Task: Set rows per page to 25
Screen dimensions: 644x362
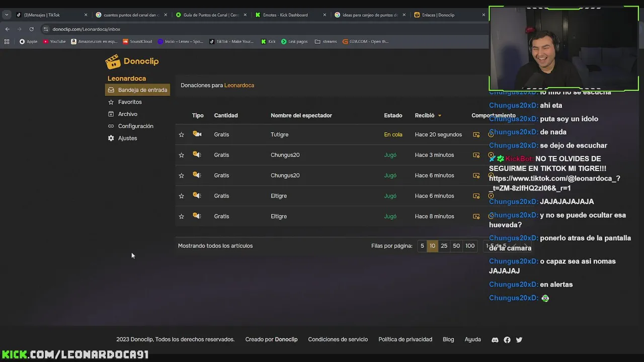Action: tap(444, 246)
